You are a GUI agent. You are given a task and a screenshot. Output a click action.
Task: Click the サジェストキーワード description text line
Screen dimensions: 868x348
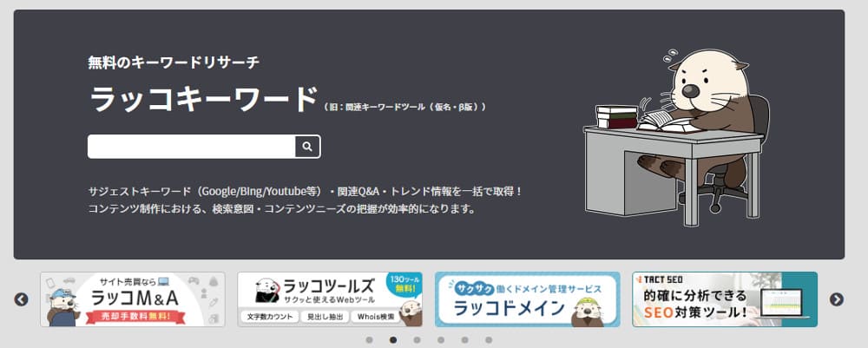point(306,192)
